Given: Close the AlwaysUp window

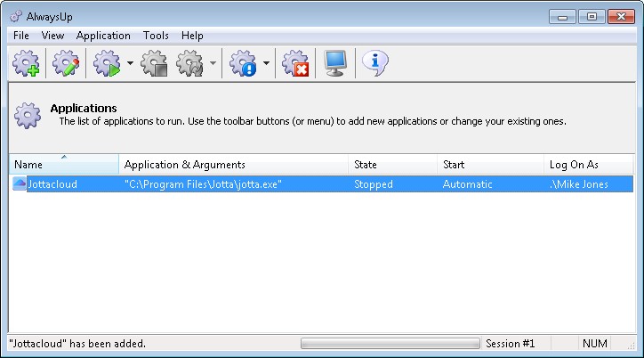Looking at the screenshot, I should coord(622,17).
